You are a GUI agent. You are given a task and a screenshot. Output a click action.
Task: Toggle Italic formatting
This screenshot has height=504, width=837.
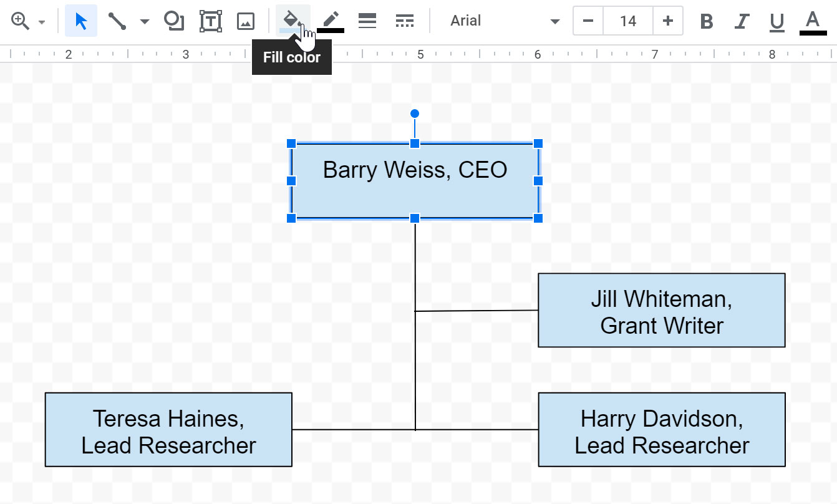tap(741, 21)
